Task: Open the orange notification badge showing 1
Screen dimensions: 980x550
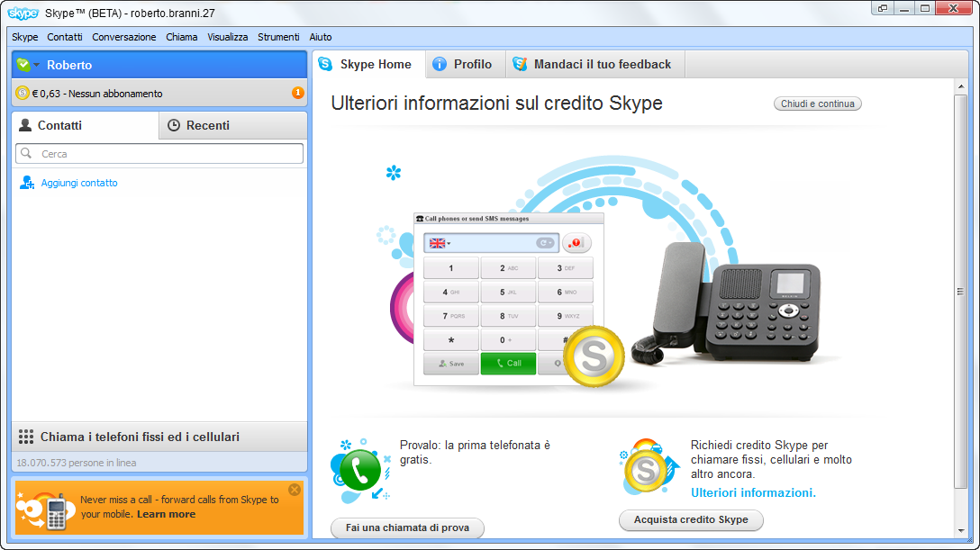Action: tap(297, 93)
